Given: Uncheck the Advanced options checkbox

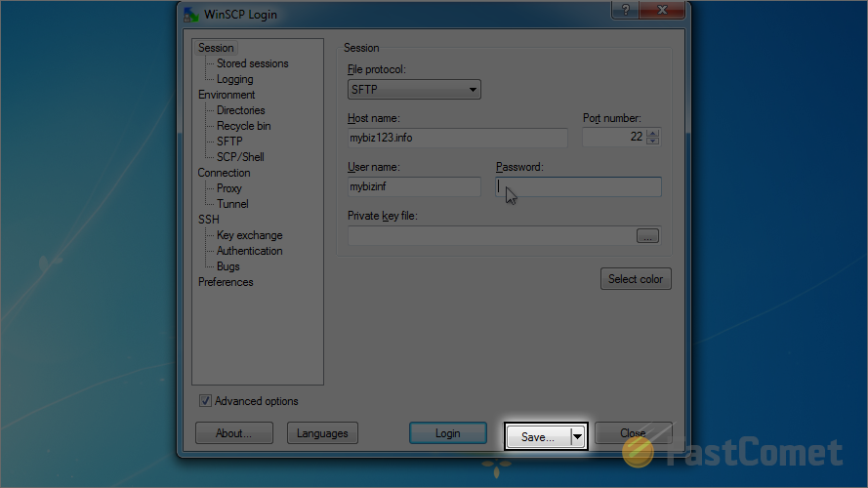Looking at the screenshot, I should click(x=205, y=400).
